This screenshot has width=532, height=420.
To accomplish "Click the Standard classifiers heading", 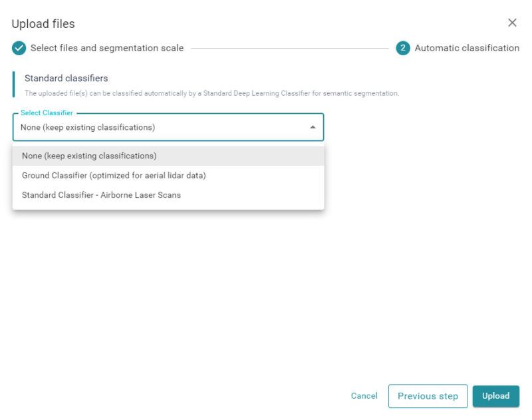I will pos(66,79).
